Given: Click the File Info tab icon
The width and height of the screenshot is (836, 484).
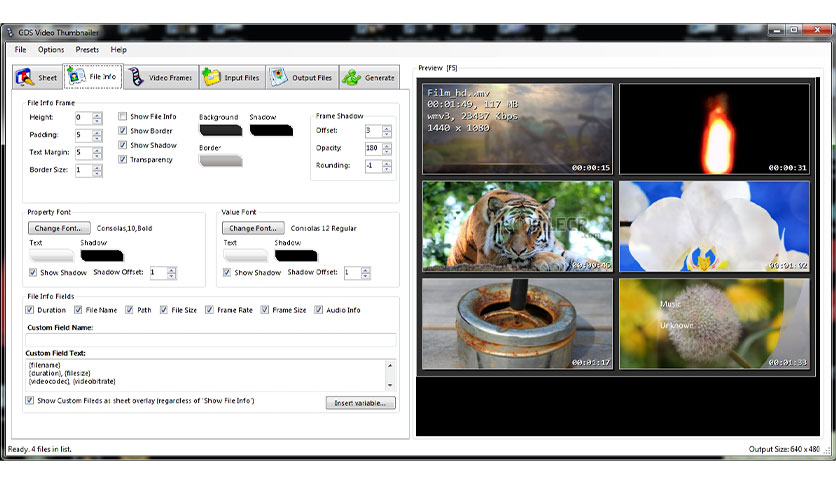Looking at the screenshot, I should (x=75, y=76).
